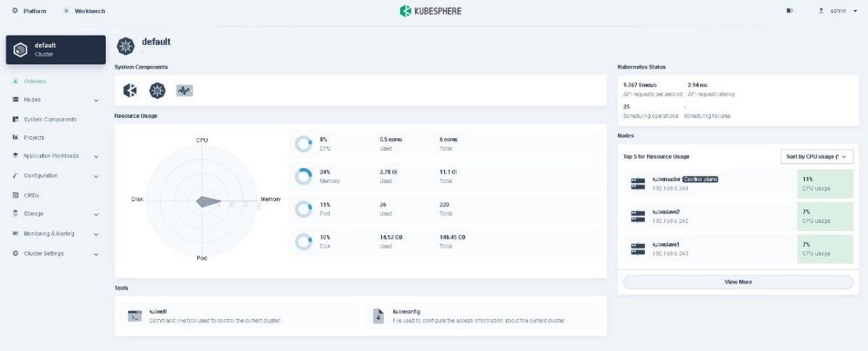Click the kubeslave1 server icon
The image size is (868, 351).
(x=638, y=249)
